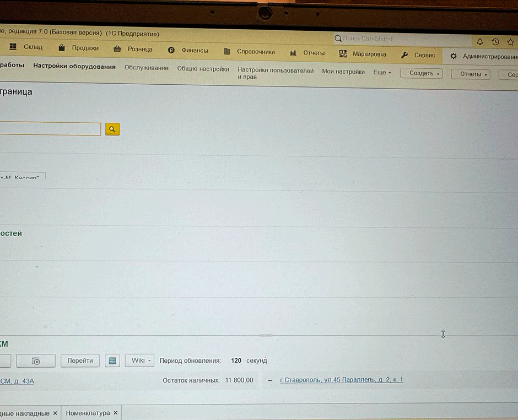
Task: Open the Склад section
Action: click(33, 47)
